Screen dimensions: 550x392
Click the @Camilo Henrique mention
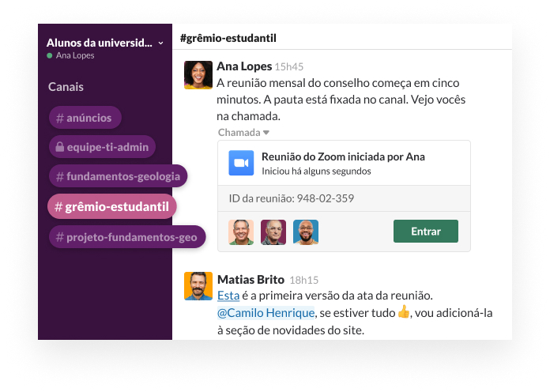tap(266, 312)
